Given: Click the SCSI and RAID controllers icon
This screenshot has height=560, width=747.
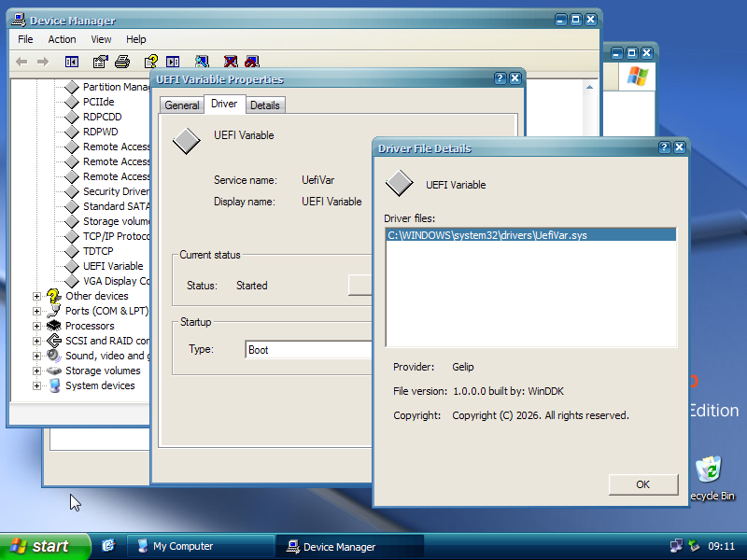Looking at the screenshot, I should tap(54, 341).
